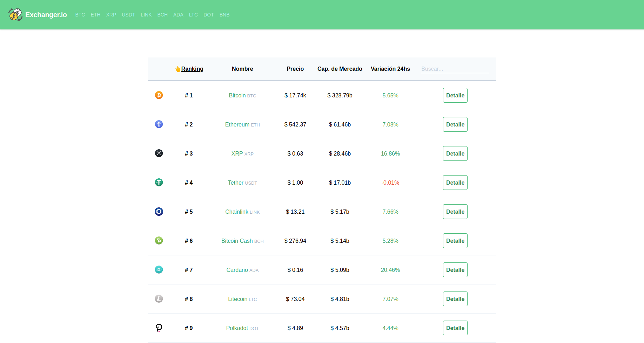Open the Litecoin LTC name link

click(x=242, y=299)
